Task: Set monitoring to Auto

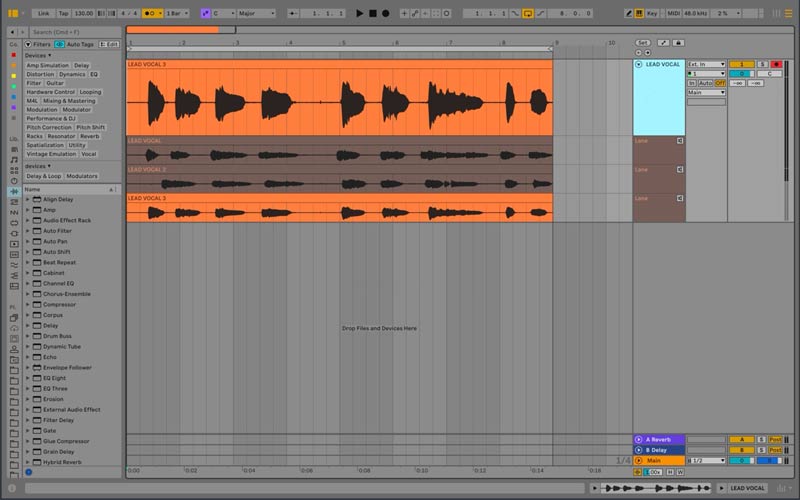Action: click(x=706, y=83)
